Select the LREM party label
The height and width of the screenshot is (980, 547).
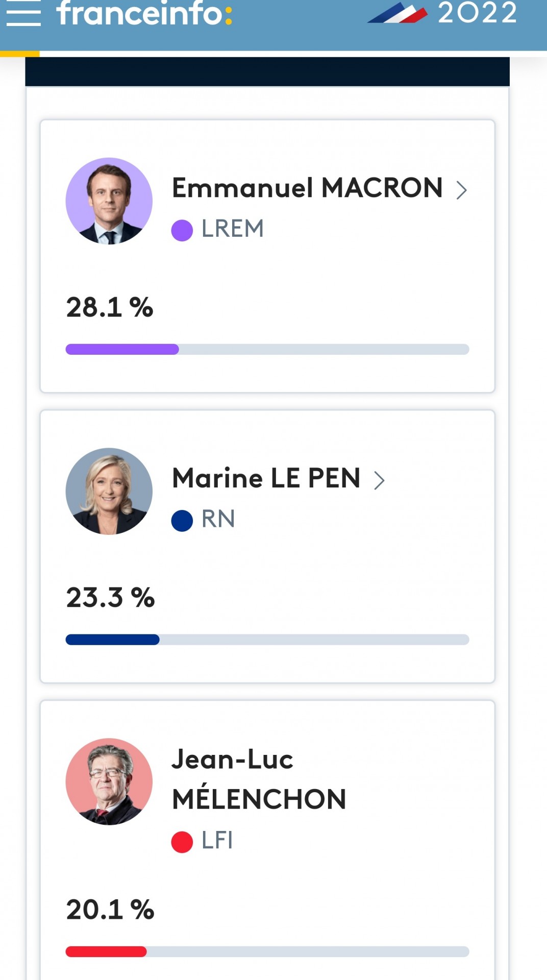coord(233,229)
